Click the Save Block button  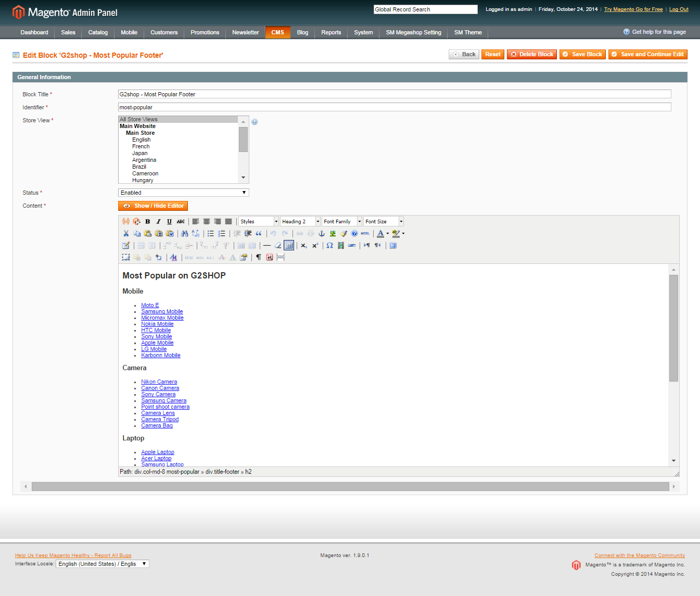[x=582, y=54]
